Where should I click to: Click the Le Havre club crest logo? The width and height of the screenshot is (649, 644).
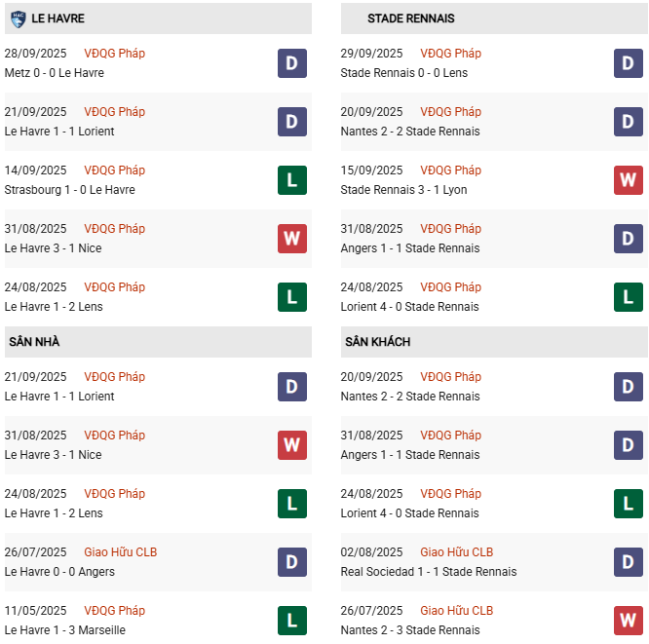(18, 19)
